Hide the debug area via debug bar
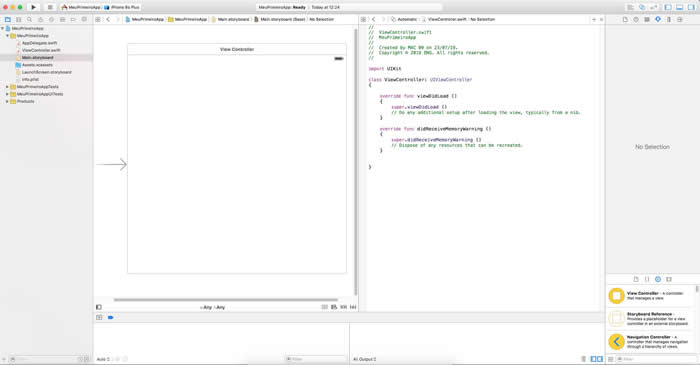This screenshot has height=365, width=700. pyautogui.click(x=99, y=317)
